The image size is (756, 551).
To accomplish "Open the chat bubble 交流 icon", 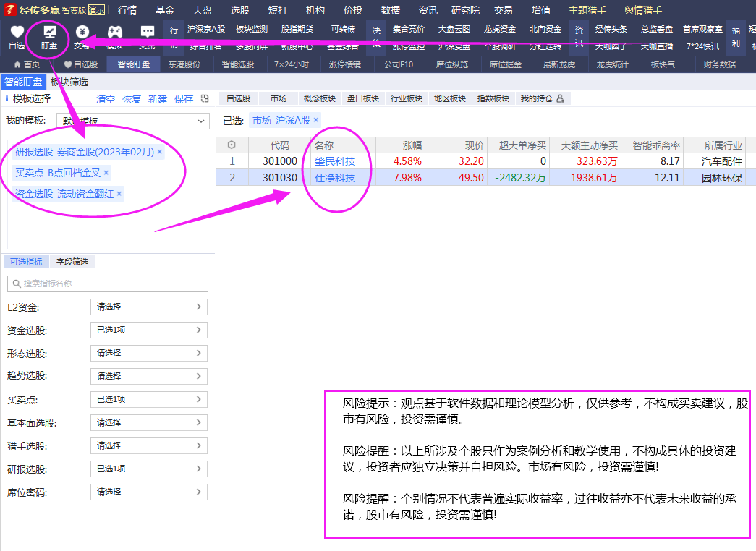I will (x=147, y=33).
